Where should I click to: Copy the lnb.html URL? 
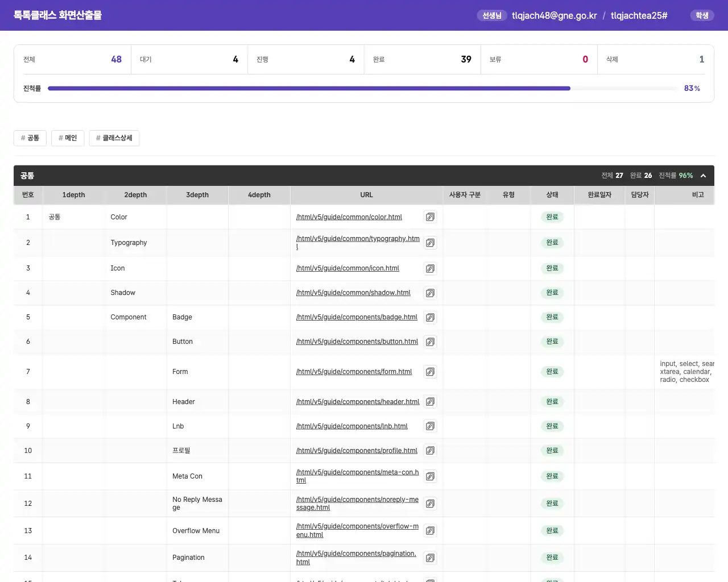431,426
